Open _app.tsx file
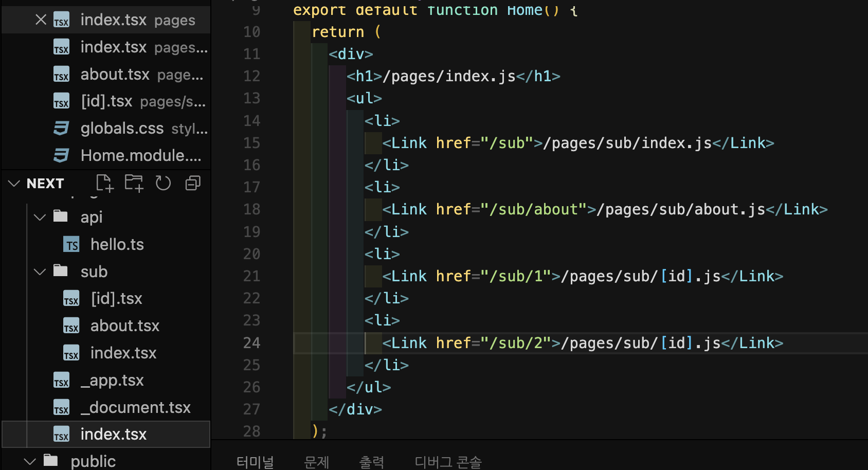Viewport: 868px width, 470px height. tap(112, 381)
